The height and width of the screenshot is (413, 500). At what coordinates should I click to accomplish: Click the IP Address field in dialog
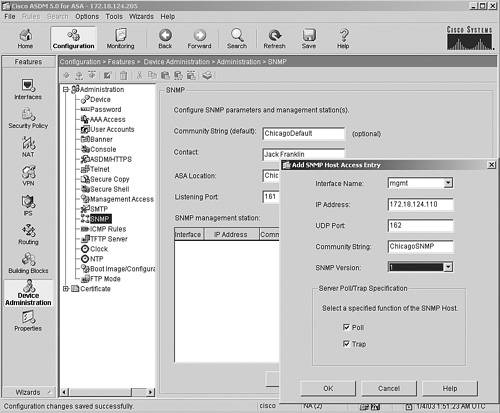tap(420, 204)
